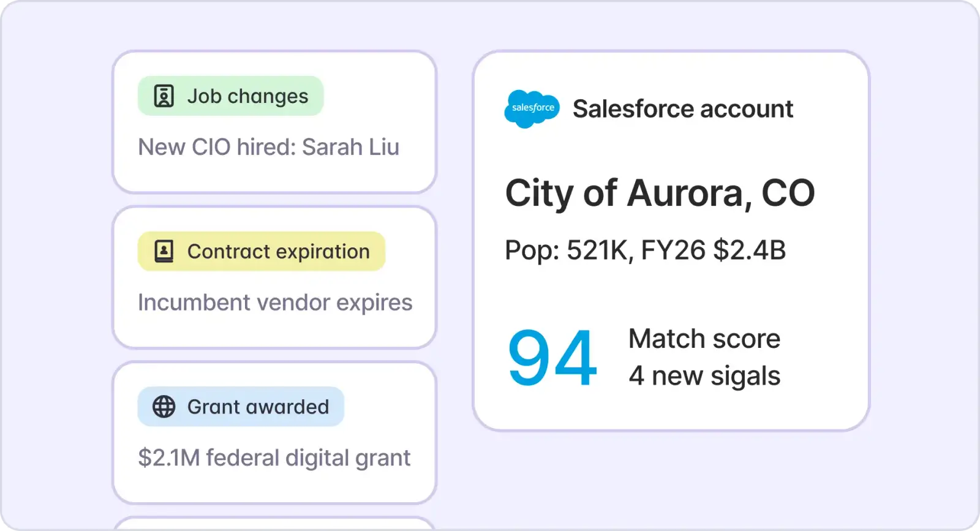980x531 pixels.
Task: Open the 4 new sigals text
Action: (x=704, y=376)
